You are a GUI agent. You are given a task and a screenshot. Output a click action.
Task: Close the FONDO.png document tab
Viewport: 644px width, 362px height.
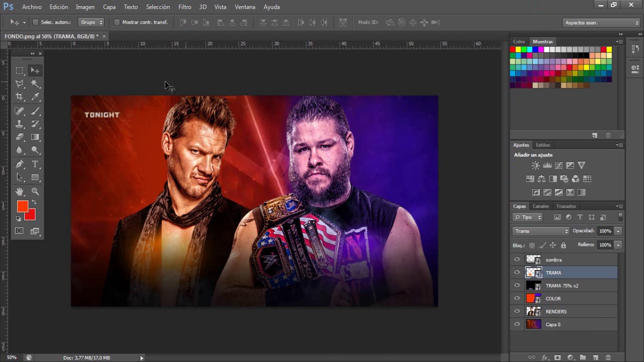104,36
